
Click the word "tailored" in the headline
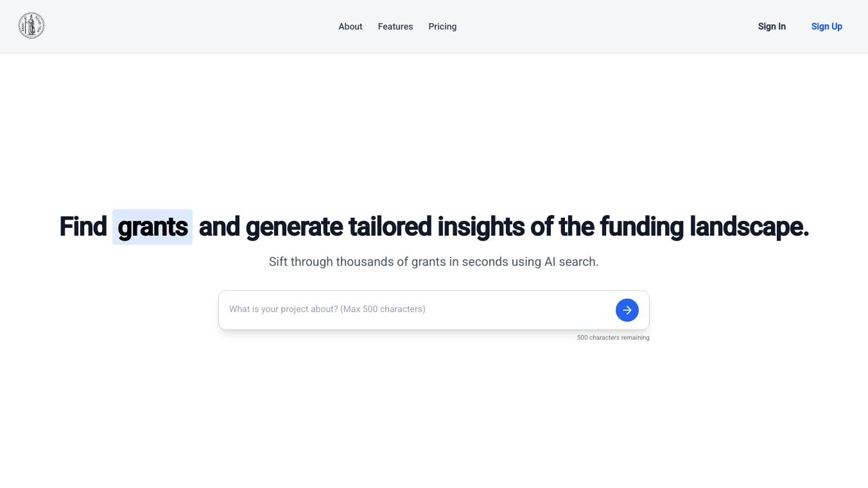click(390, 227)
